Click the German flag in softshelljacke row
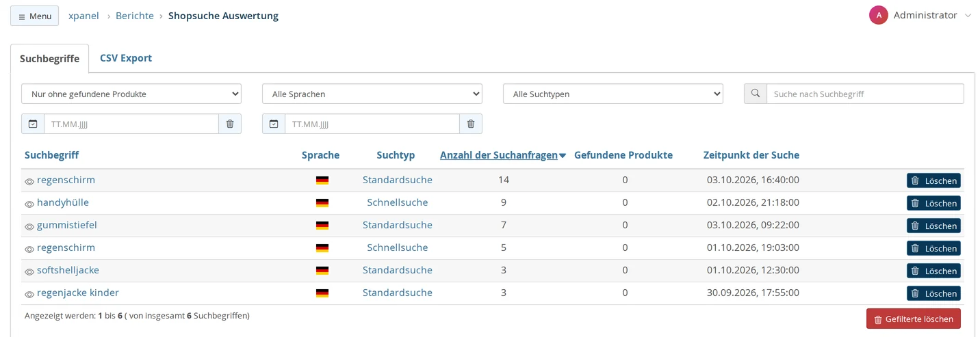This screenshot has width=980, height=337. pyautogui.click(x=322, y=271)
